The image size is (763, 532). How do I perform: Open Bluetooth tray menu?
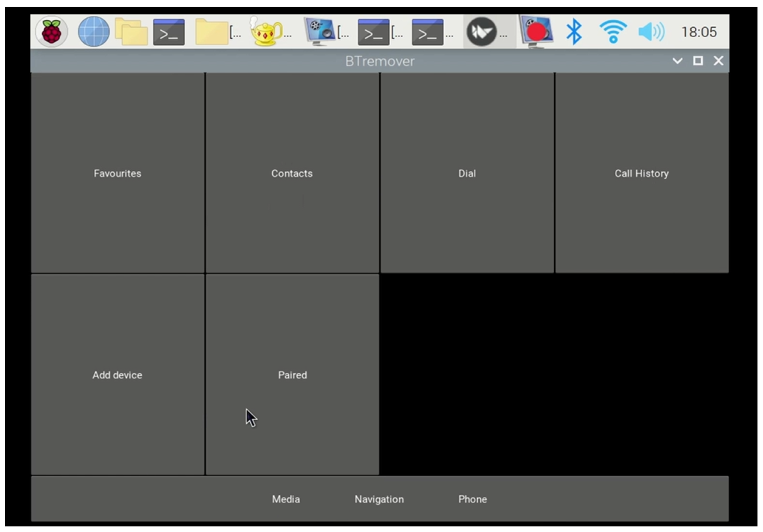pos(574,32)
